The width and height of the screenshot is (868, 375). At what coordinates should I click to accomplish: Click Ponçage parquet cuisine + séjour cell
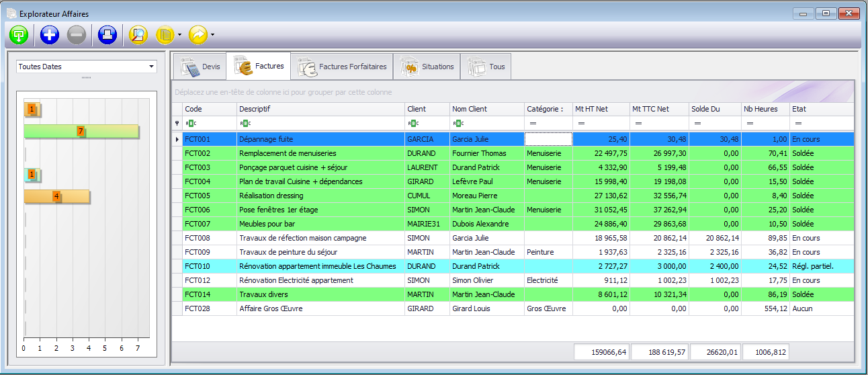[x=320, y=167]
